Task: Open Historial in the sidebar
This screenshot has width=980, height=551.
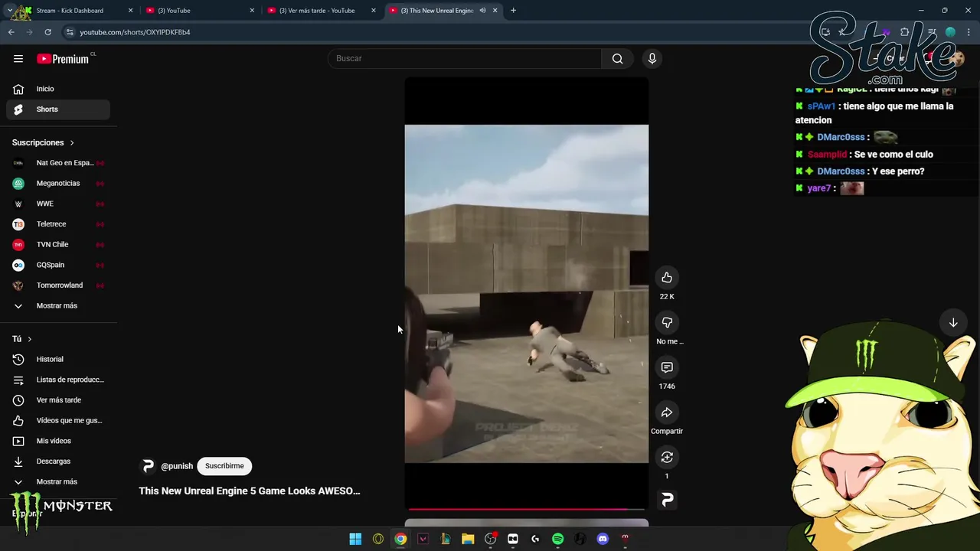Action: [x=58, y=359]
